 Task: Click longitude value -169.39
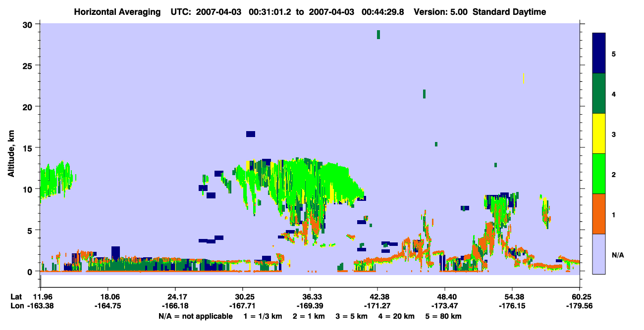click(x=310, y=306)
